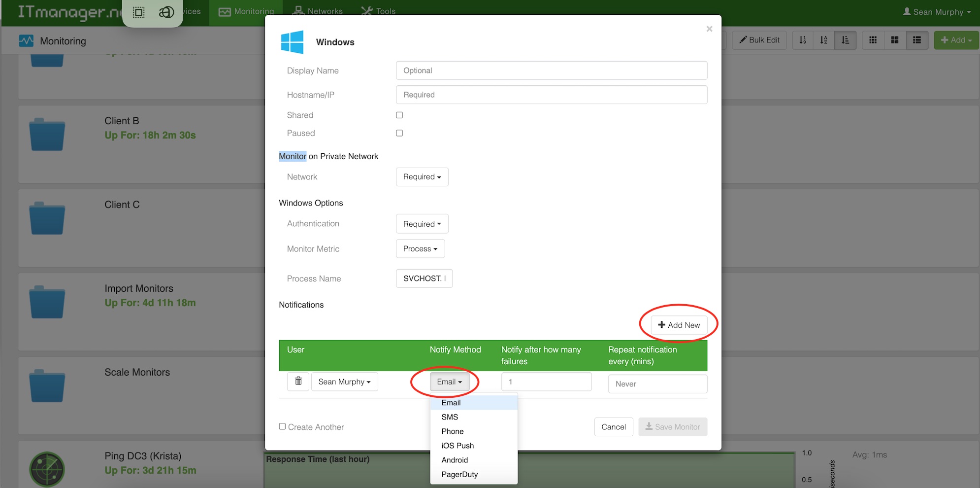Select the numeric sort icon
The height and width of the screenshot is (488, 980).
pyautogui.click(x=803, y=40)
